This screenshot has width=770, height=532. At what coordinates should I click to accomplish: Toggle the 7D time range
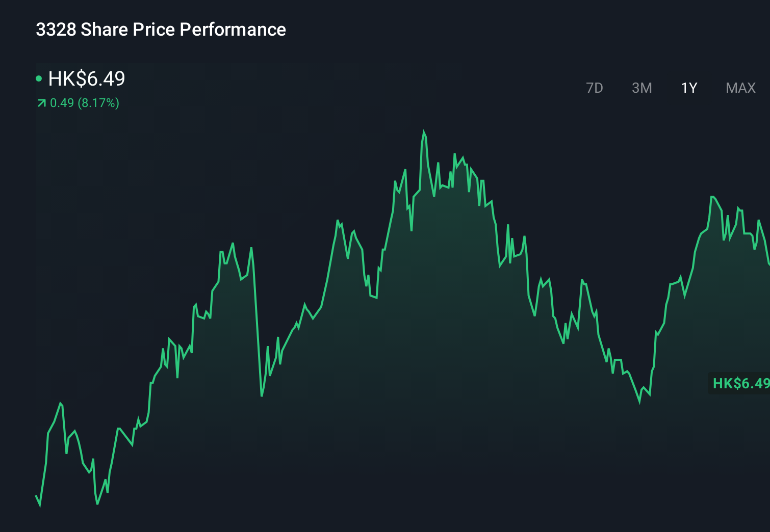(x=595, y=88)
